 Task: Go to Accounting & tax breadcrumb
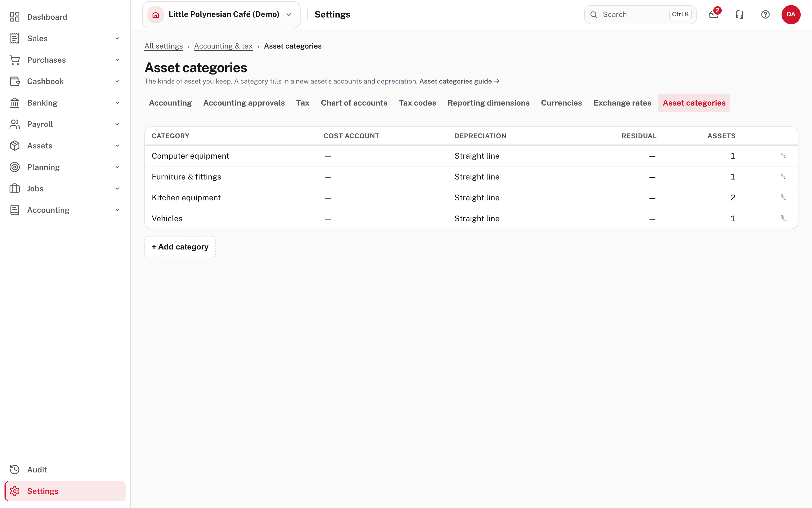click(223, 46)
